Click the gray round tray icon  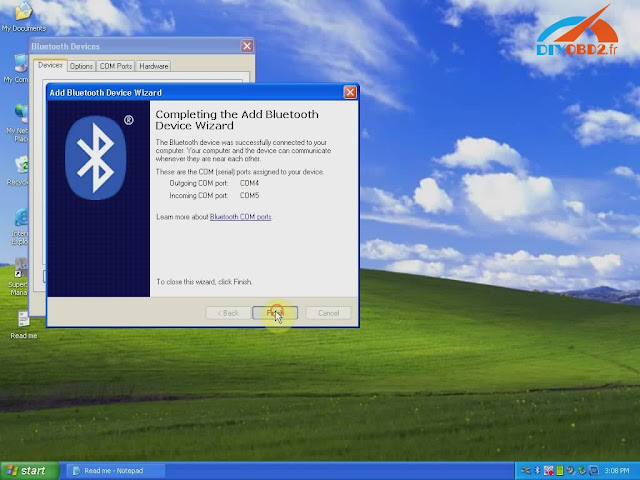pyautogui.click(x=571, y=471)
